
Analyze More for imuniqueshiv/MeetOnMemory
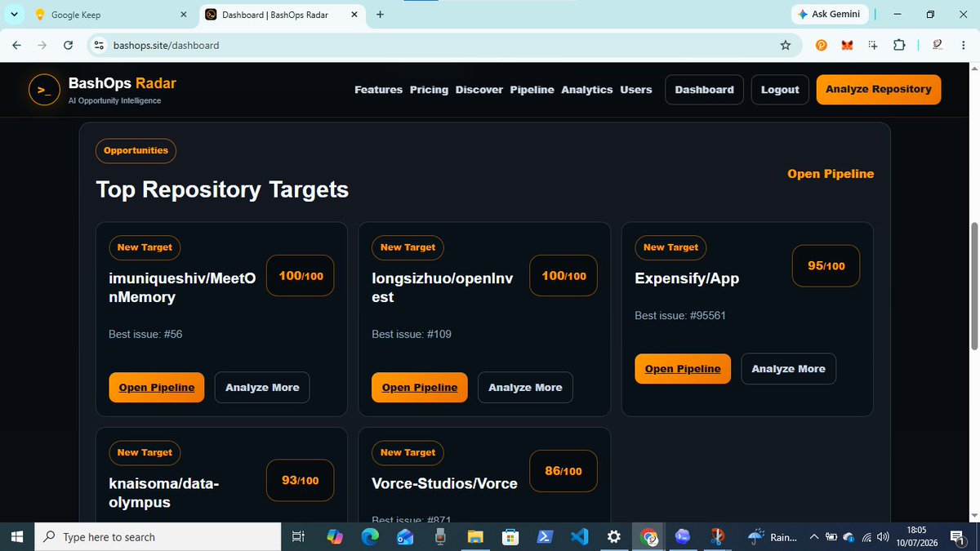[262, 388]
